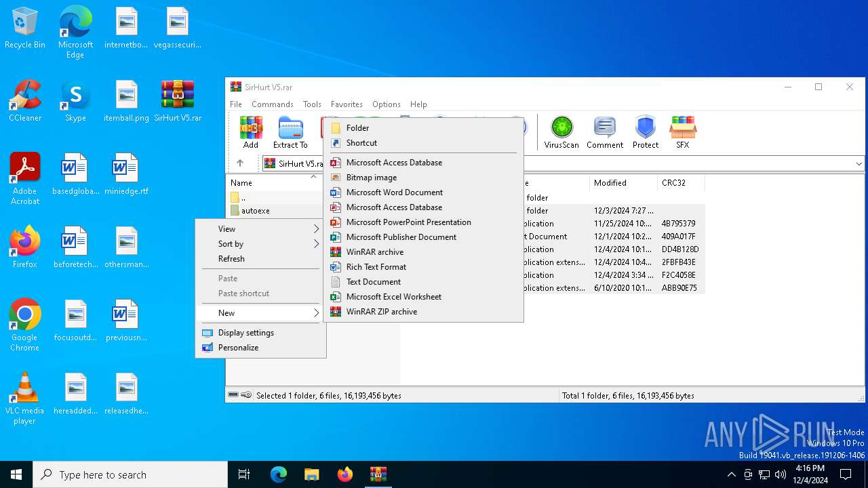868x488 pixels.
Task: Create a new Folder from the New submenu
Action: point(423,128)
